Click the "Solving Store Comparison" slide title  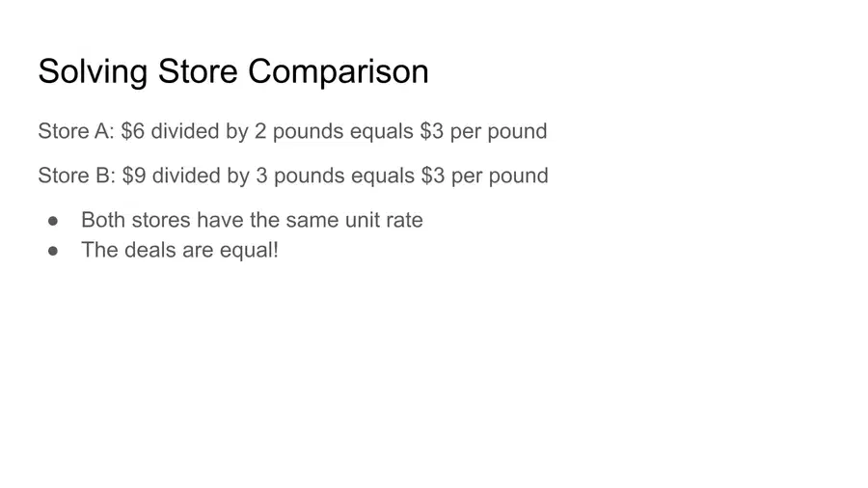pos(233,71)
